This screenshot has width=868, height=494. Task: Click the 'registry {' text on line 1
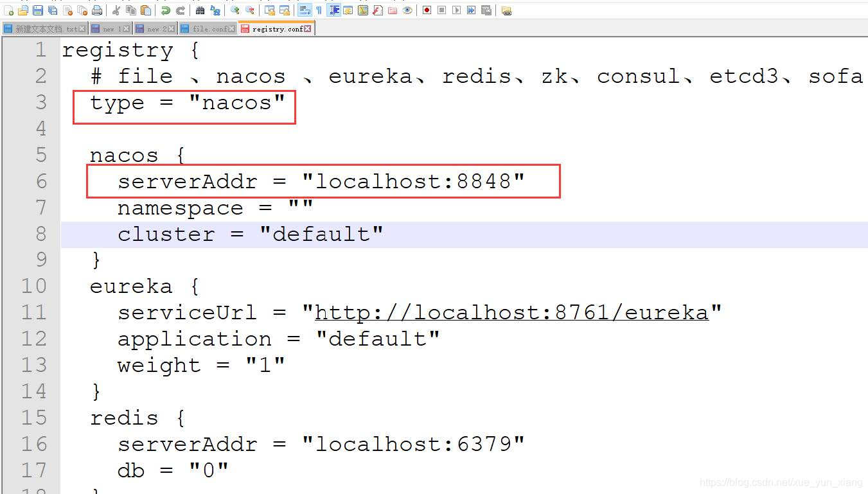point(131,51)
